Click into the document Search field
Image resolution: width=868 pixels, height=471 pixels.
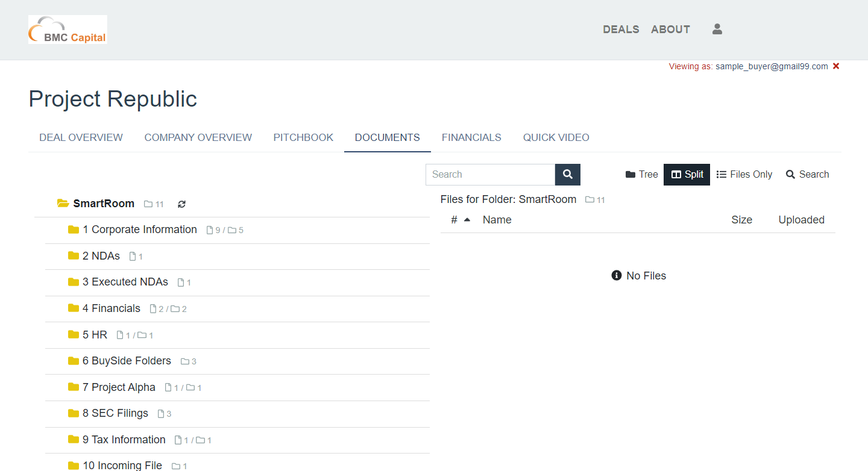pos(491,175)
